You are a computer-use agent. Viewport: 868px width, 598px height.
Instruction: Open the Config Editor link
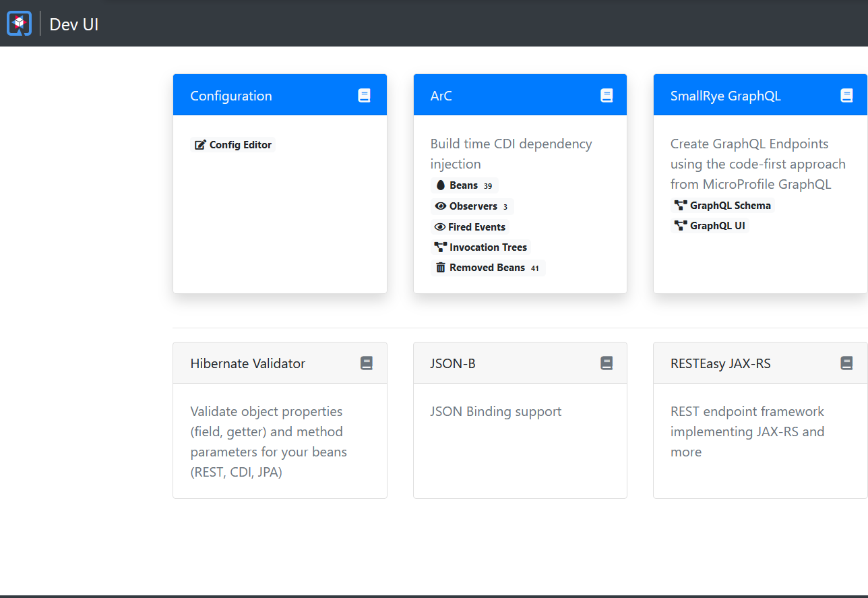233,145
